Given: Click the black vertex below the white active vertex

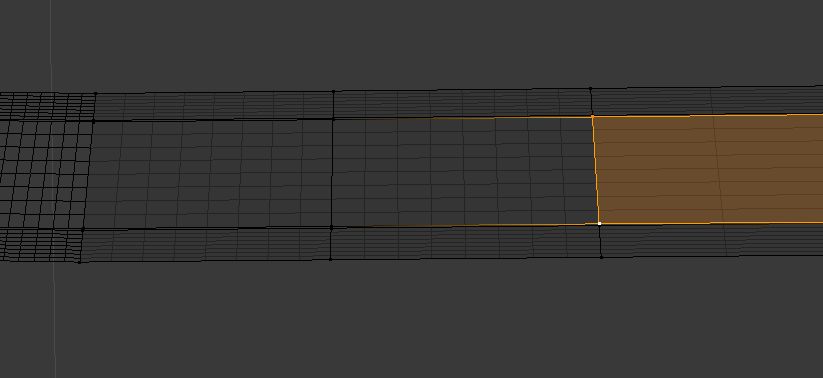Looking at the screenshot, I should [x=602, y=257].
